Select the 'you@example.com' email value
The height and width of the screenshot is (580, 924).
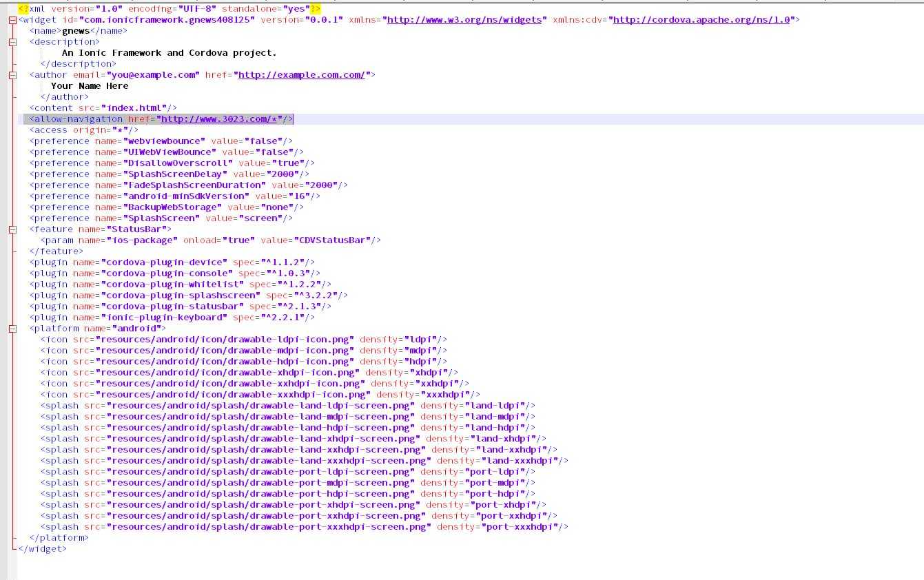point(153,75)
